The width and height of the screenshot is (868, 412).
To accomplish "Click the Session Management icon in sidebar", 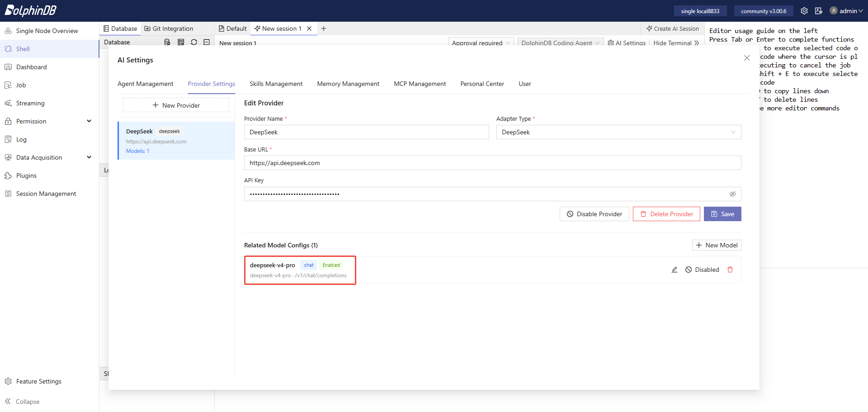I will tap(8, 194).
